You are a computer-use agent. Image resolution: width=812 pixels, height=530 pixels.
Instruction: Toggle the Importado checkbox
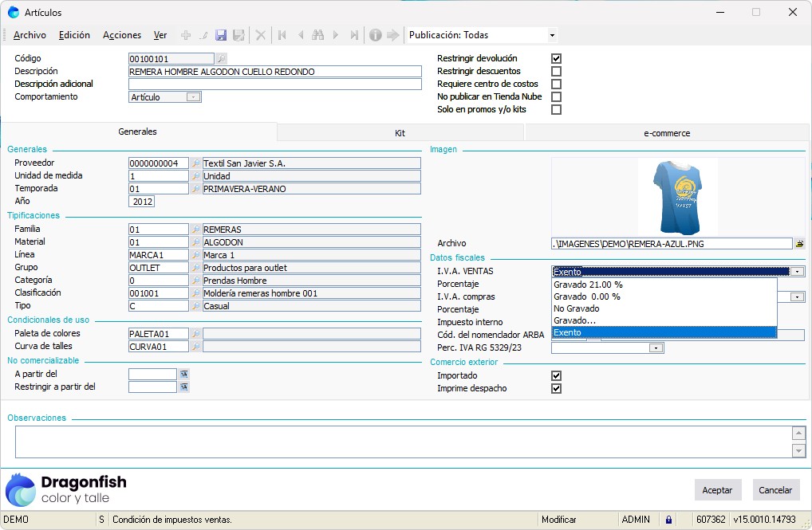[556, 376]
